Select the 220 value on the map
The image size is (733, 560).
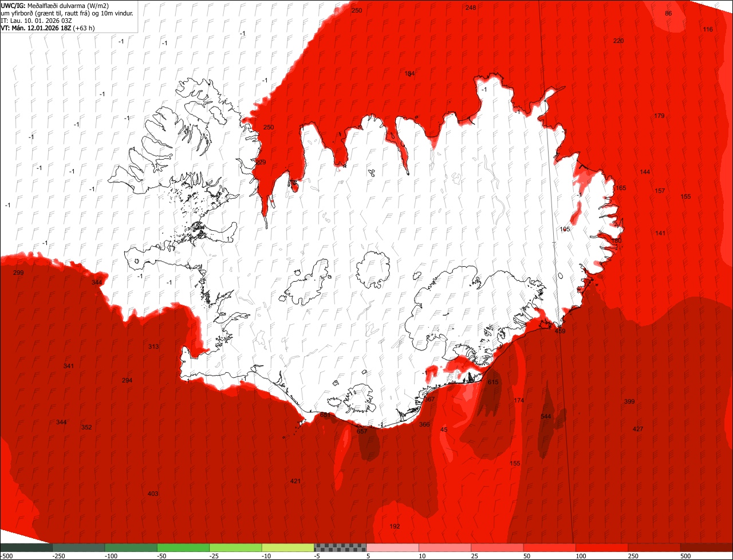pos(618,41)
